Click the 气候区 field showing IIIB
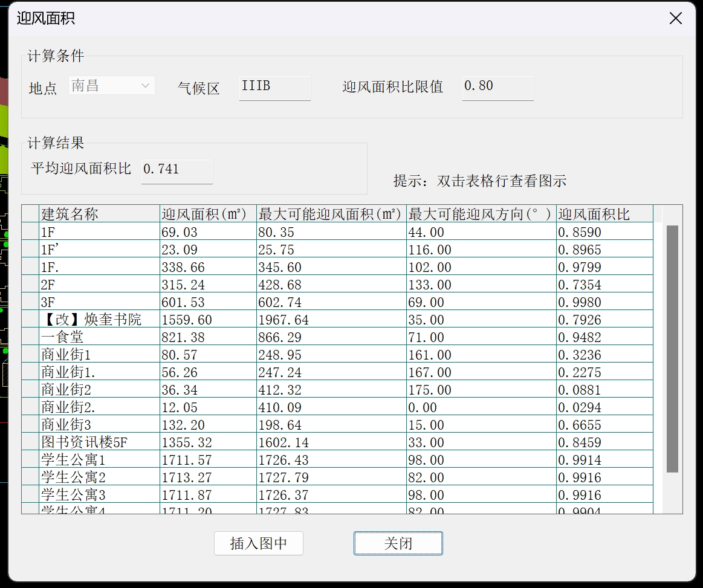This screenshot has height=588, width=703. 274,86
